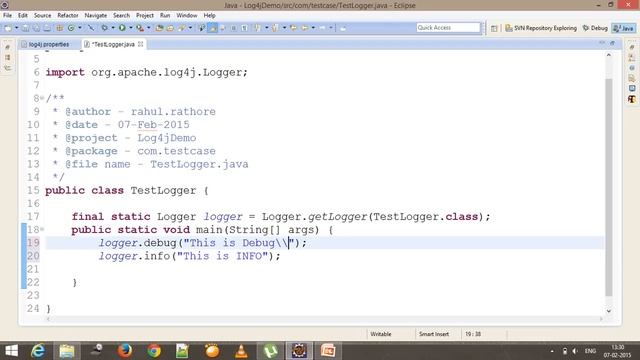Switch to the Debug perspective
Viewport: 640px width, 360px height.
click(x=595, y=28)
